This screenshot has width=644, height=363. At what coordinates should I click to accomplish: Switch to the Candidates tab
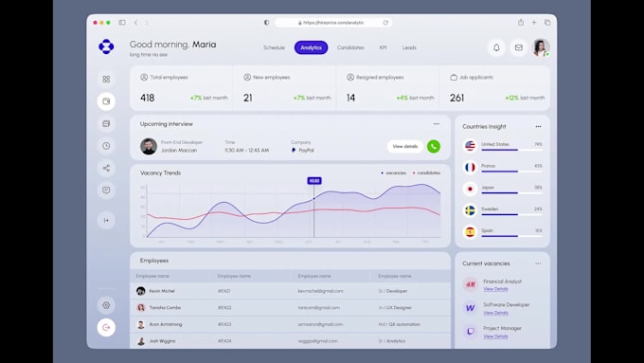coord(350,47)
